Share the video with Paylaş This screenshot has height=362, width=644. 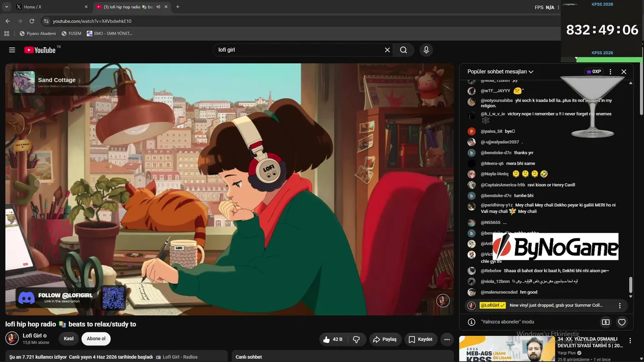(x=385, y=339)
